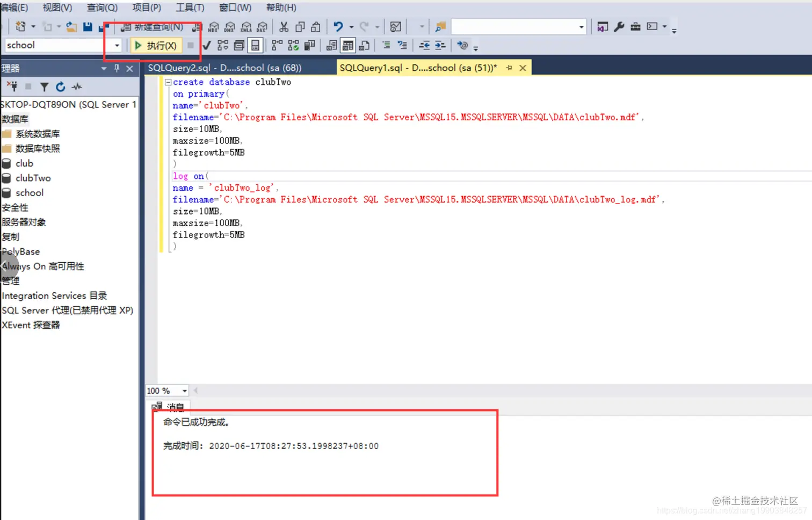Select Results to File mode

coord(364,46)
